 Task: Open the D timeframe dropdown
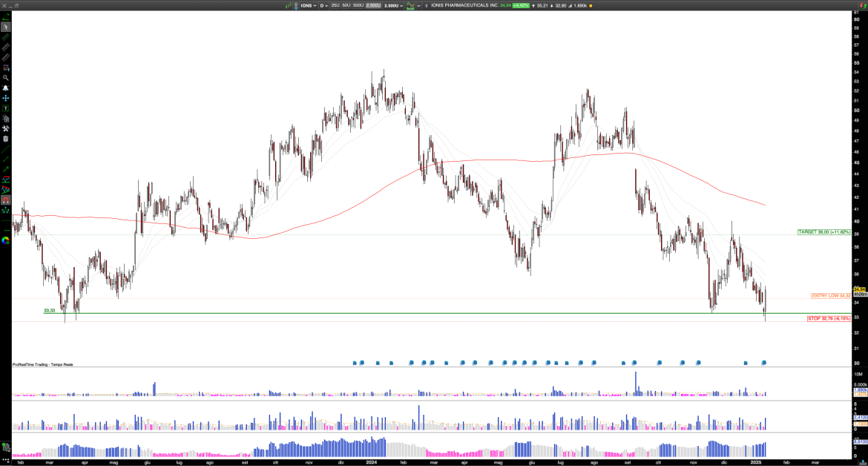[x=324, y=5]
